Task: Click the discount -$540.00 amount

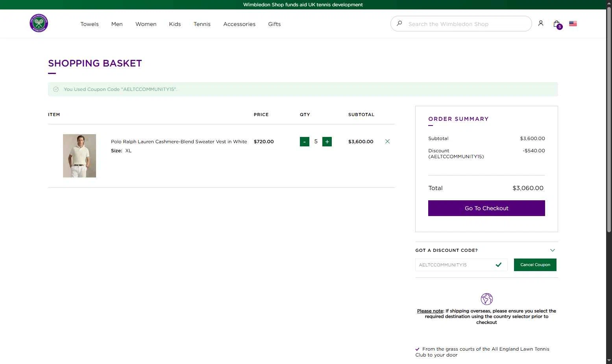Action: coord(534,151)
